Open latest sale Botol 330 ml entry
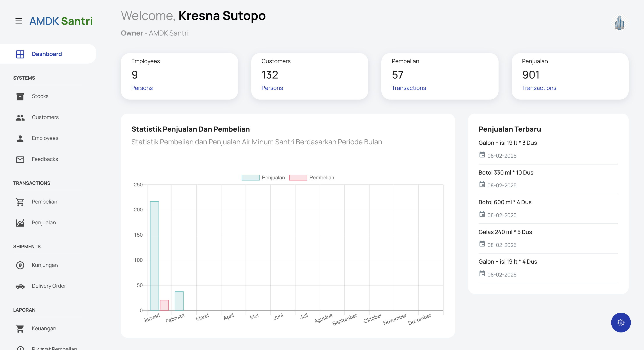Image resolution: width=644 pixels, height=350 pixels. coord(506,173)
